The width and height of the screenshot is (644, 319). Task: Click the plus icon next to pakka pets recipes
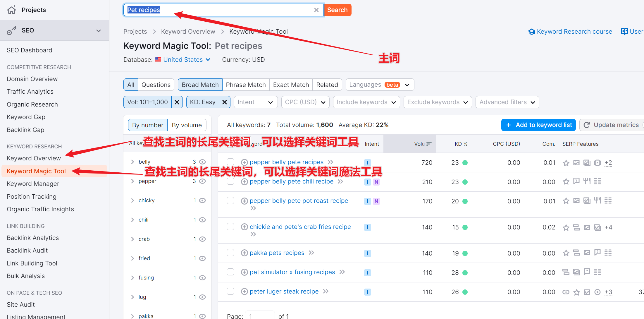click(244, 253)
